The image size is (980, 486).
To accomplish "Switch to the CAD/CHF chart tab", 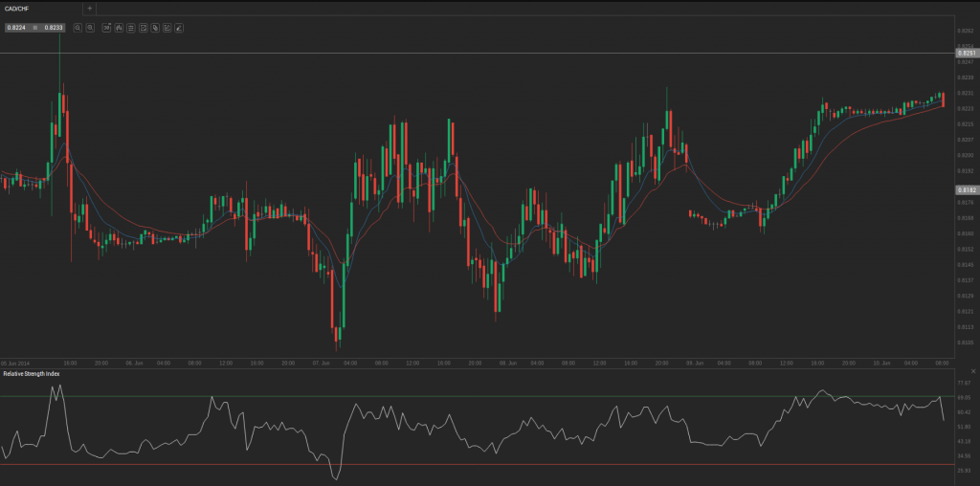I will [21, 8].
